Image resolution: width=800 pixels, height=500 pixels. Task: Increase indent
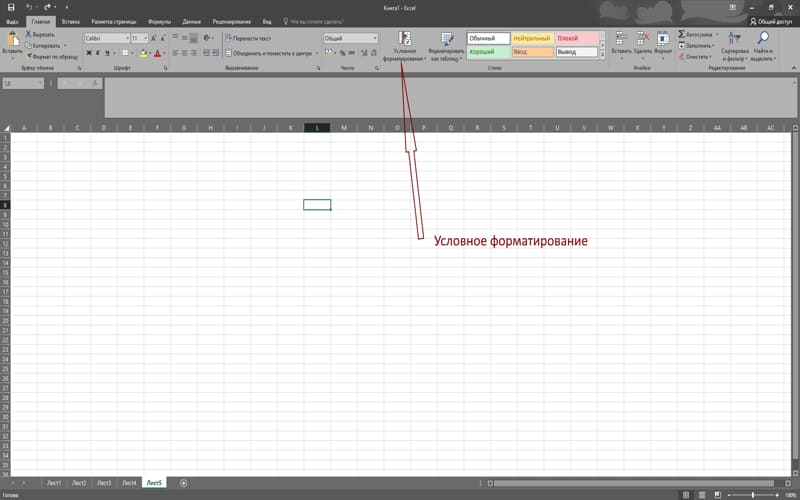click(x=216, y=53)
